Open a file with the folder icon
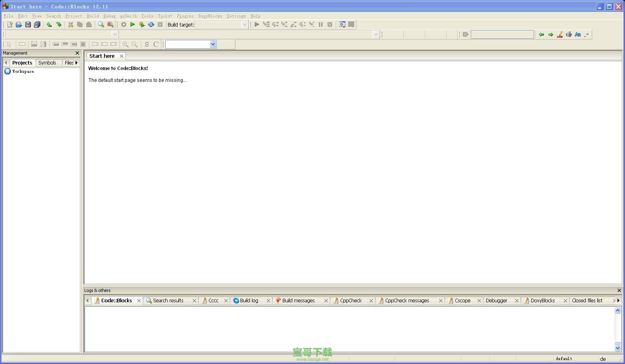 tap(19, 25)
